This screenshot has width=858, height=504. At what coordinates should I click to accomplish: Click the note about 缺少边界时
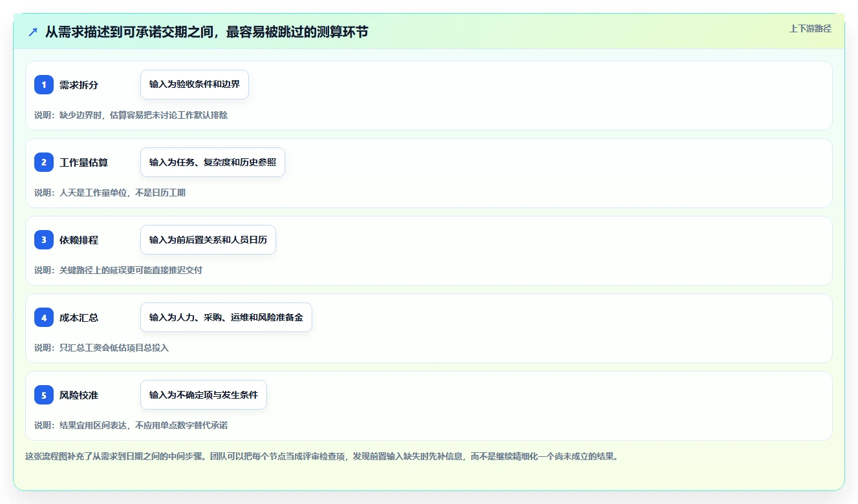point(131,115)
